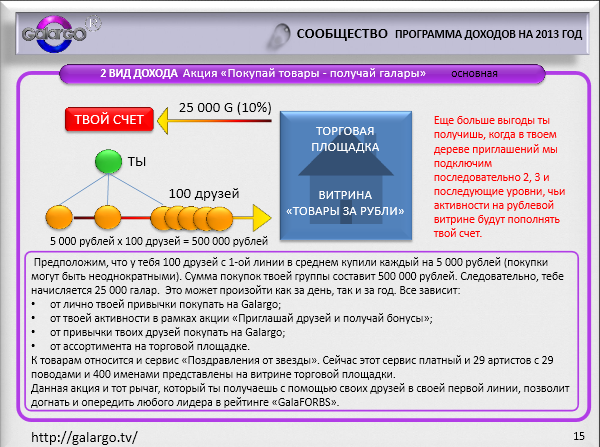Viewport: 600px width, 447px height.
Task: Click the СООБЩЕСТВО heading
Action: click(x=342, y=34)
